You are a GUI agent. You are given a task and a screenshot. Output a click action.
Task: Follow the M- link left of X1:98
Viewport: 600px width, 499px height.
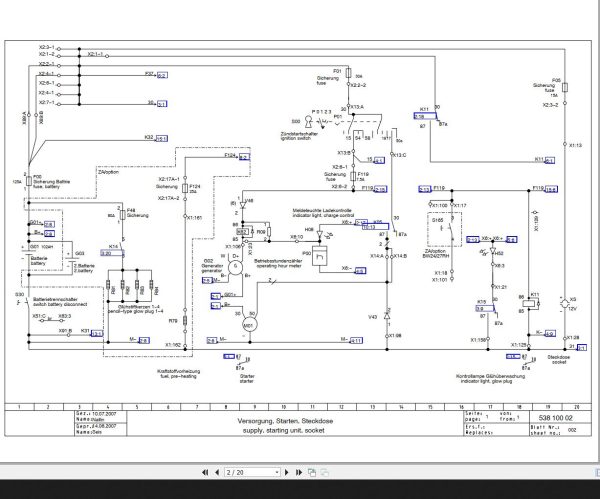tap(356, 340)
